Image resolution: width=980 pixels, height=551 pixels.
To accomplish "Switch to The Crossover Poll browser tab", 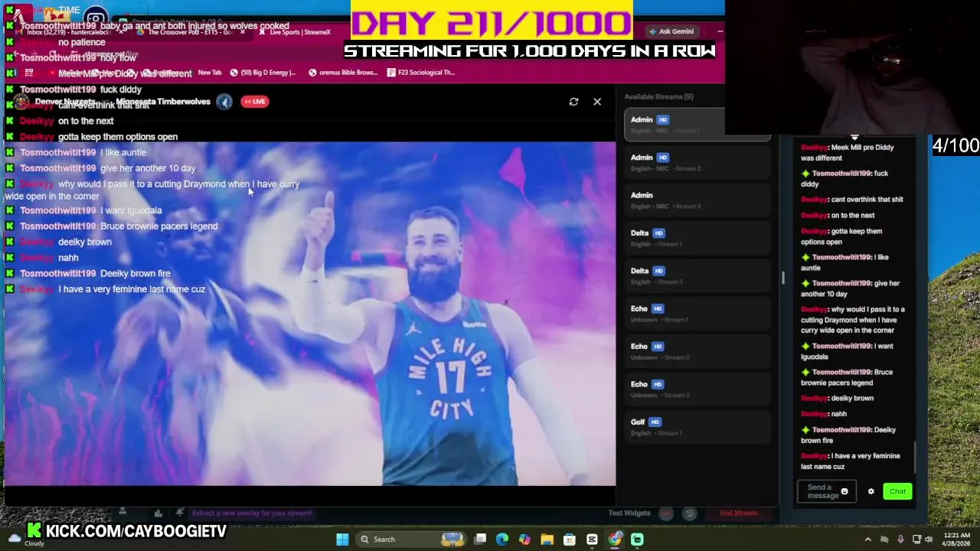I will (190, 32).
